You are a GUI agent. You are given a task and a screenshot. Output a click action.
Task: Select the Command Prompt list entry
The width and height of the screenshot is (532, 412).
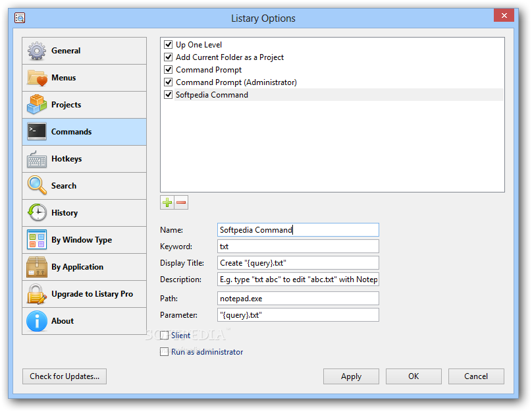[x=209, y=70]
